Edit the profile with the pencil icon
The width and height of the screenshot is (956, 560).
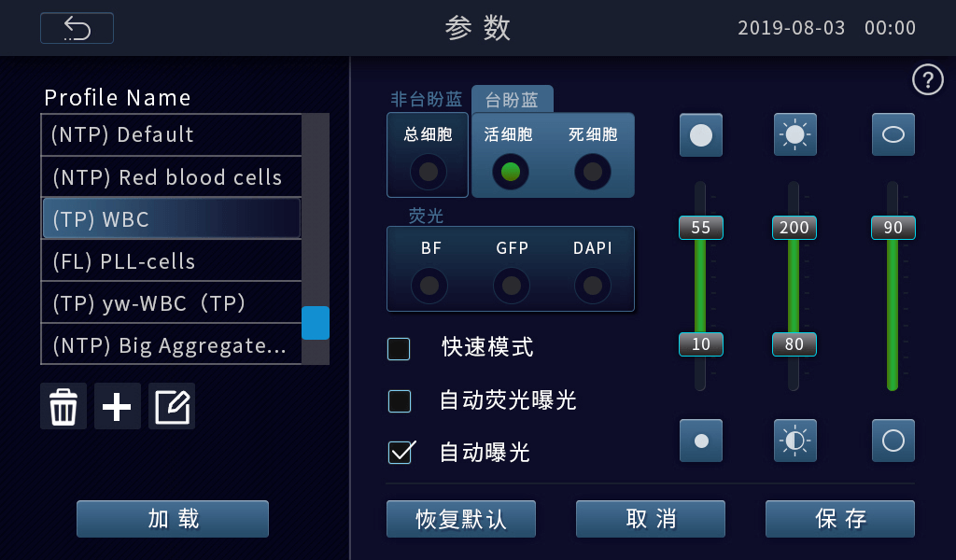[172, 406]
